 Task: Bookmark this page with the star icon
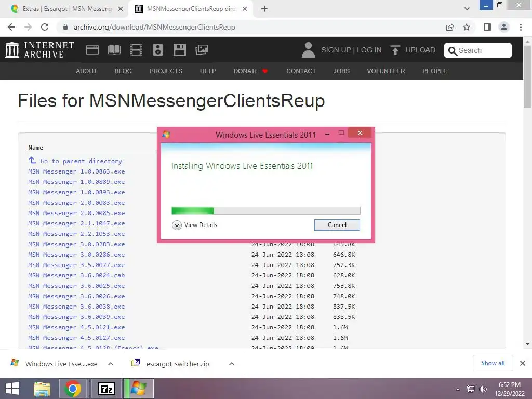467,27
